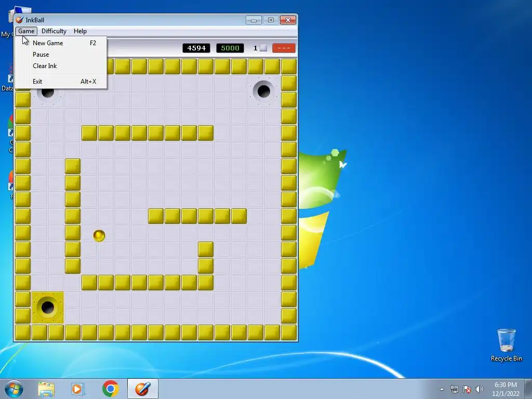Close the InkBall window
Image resolution: width=532 pixels, height=399 pixels.
click(288, 20)
